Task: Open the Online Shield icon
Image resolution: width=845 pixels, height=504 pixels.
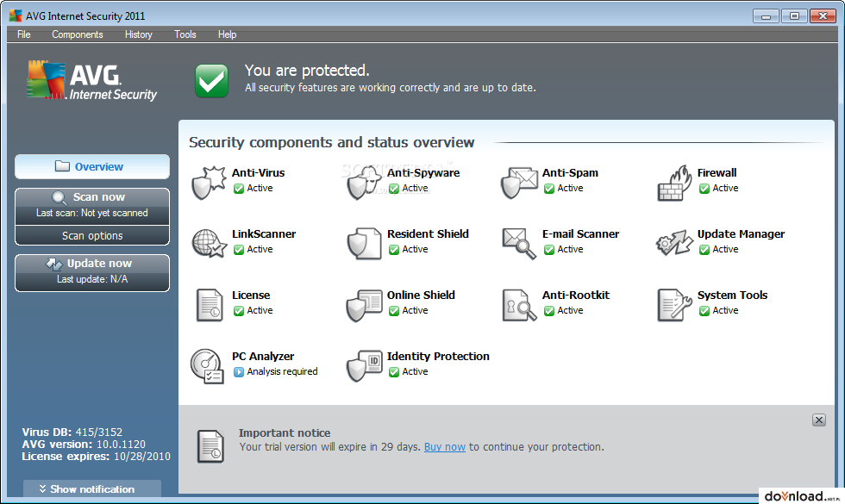Action: pyautogui.click(x=364, y=305)
